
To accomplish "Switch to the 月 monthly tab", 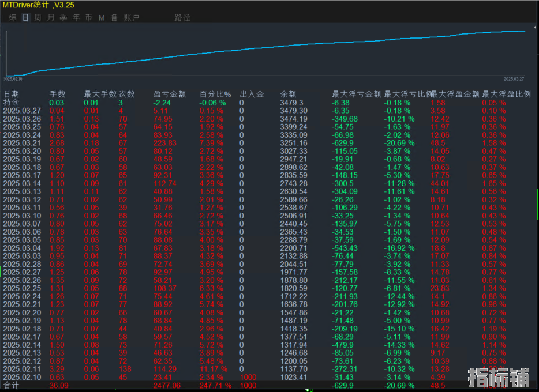I will pyautogui.click(x=51, y=17).
